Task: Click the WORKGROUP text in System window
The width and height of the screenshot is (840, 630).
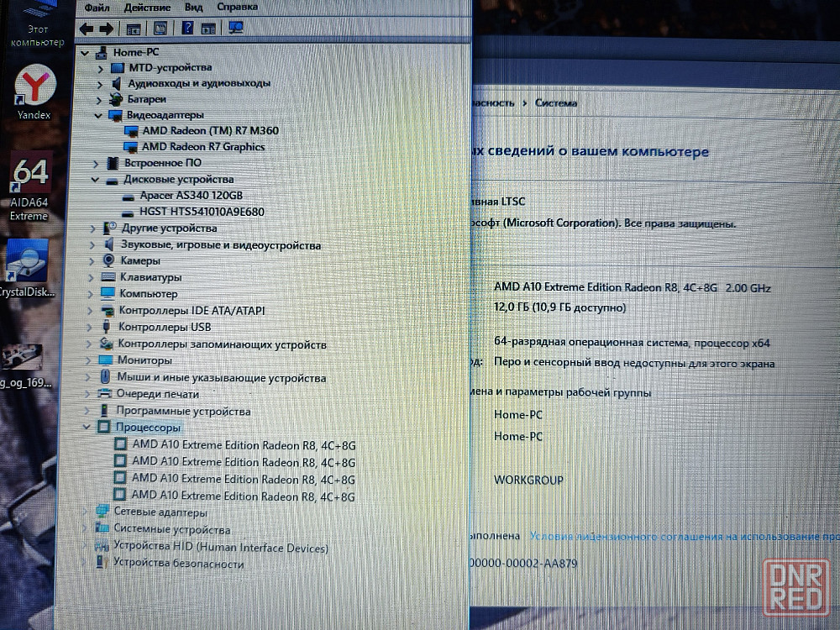Action: 528,480
